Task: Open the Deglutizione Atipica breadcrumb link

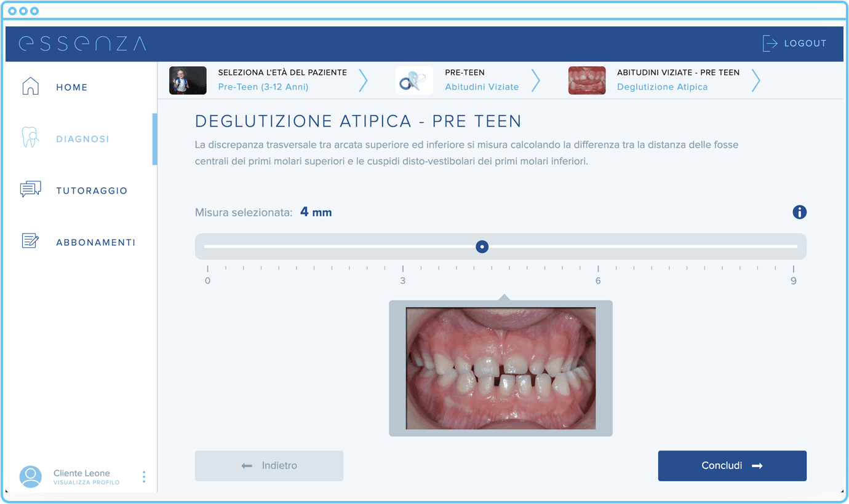Action: [x=663, y=87]
